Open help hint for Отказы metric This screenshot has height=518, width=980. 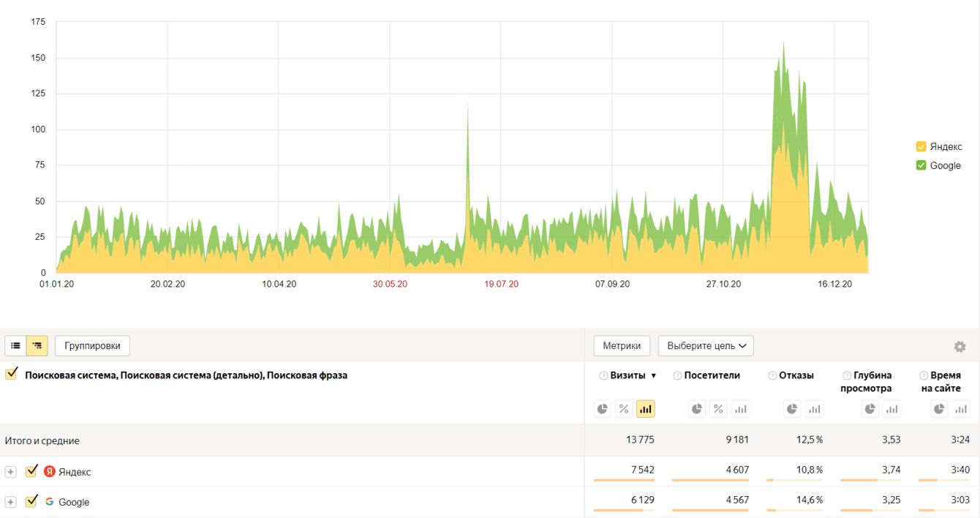click(772, 376)
